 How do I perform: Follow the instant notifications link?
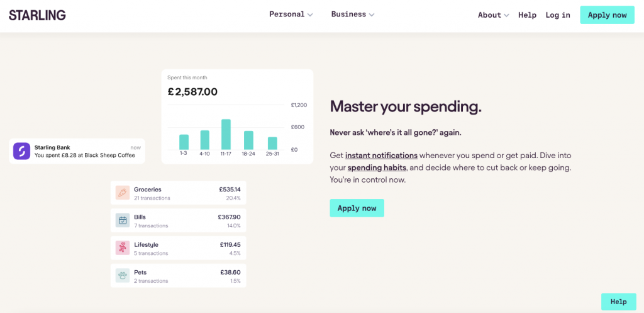click(x=381, y=155)
